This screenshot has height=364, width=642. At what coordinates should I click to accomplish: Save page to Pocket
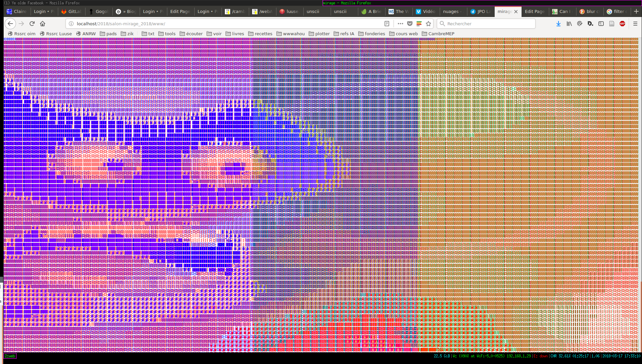410,24
